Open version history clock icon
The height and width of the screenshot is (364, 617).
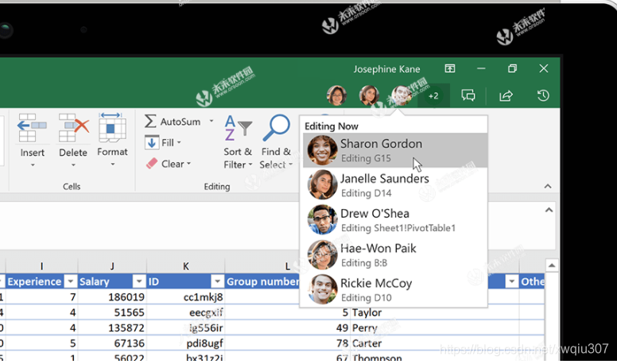point(543,95)
